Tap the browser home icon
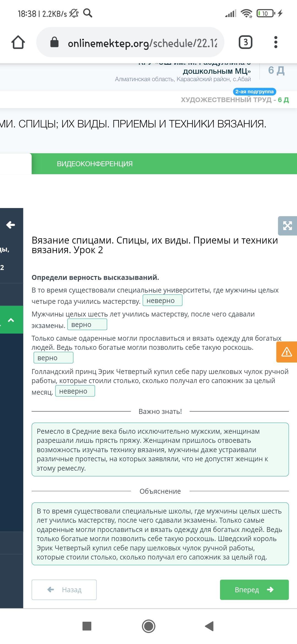Image resolution: width=297 pixels, height=644 pixels. (18, 42)
